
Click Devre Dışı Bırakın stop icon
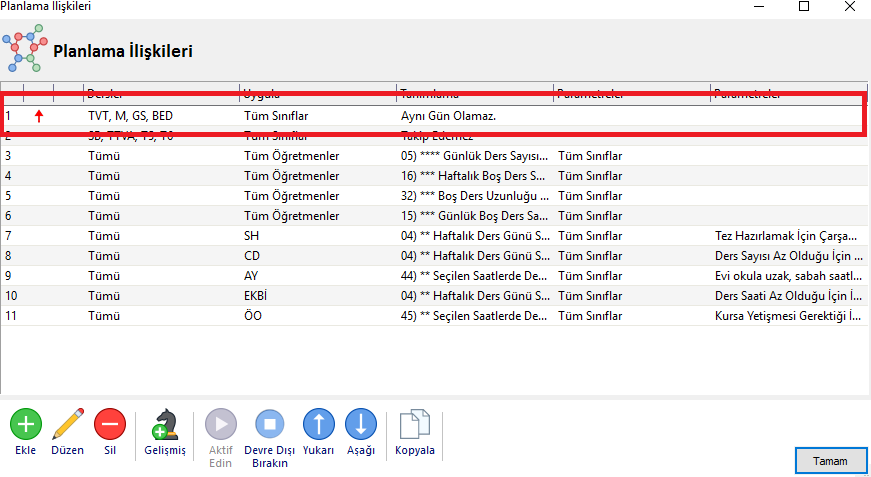269,424
